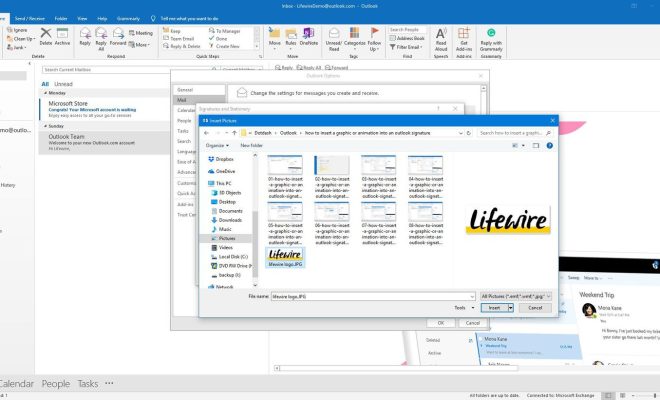Viewport: 660px width, 400px height.
Task: Click the blue help icon in the Insert Picture dialog
Action: coord(549,146)
